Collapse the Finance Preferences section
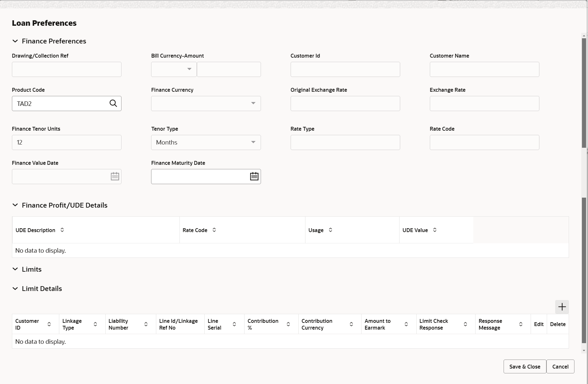588x384 pixels. (15, 41)
